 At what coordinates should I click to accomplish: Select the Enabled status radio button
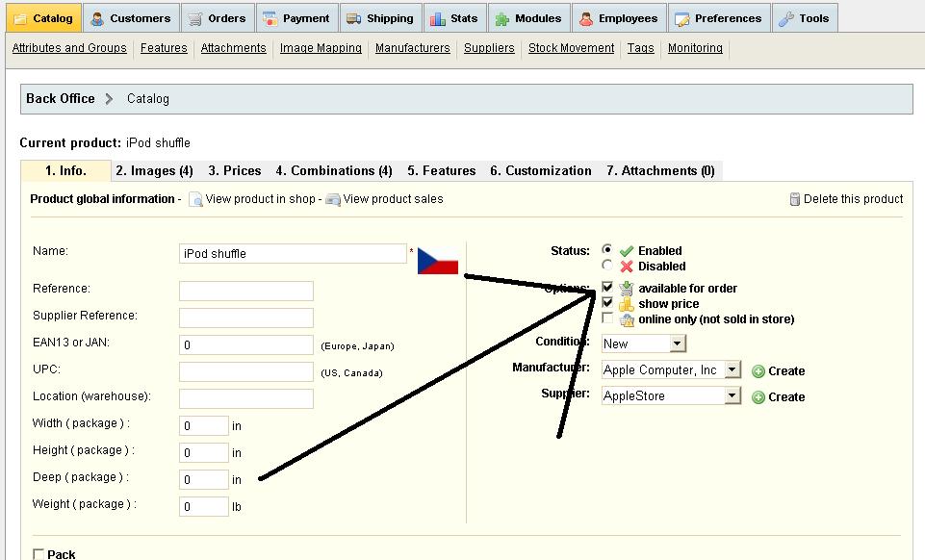tap(607, 249)
